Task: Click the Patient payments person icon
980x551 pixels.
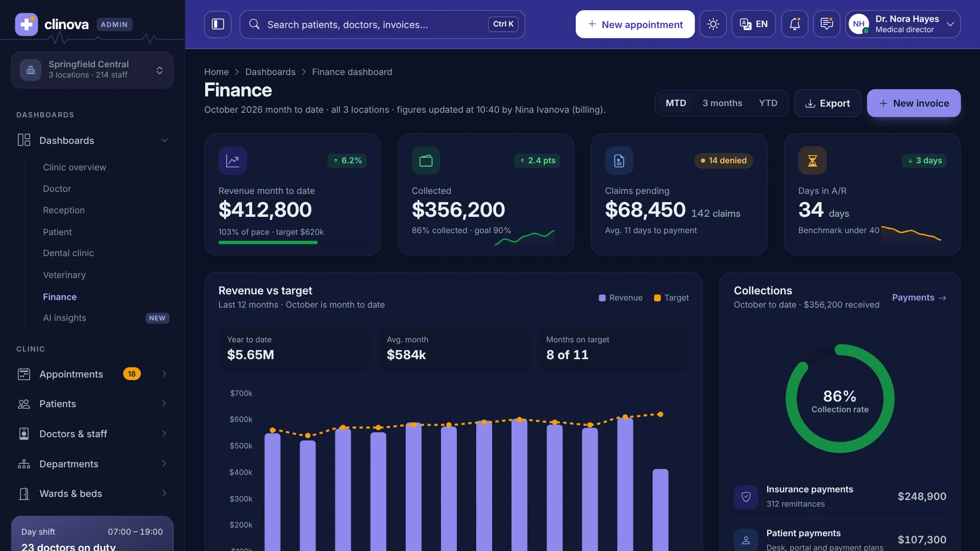Action: [x=746, y=540]
